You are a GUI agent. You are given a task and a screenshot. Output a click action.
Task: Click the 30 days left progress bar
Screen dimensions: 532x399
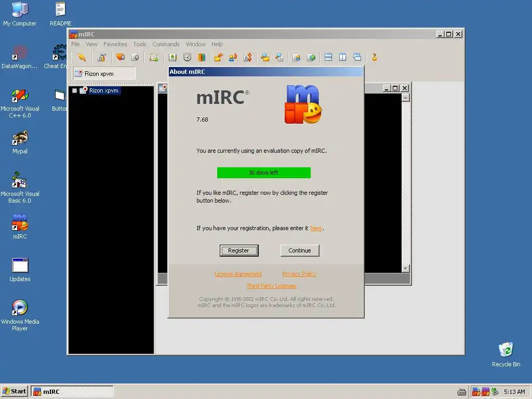coord(263,172)
